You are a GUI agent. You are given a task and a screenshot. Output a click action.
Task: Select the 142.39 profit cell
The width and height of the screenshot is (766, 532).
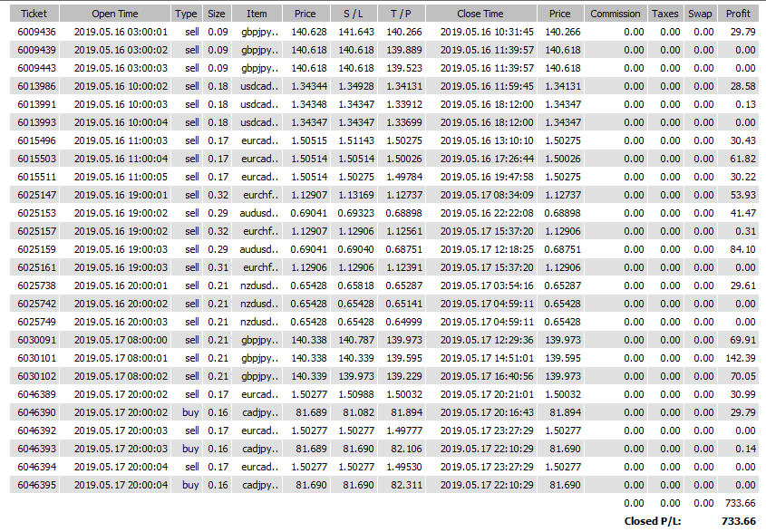click(x=738, y=358)
